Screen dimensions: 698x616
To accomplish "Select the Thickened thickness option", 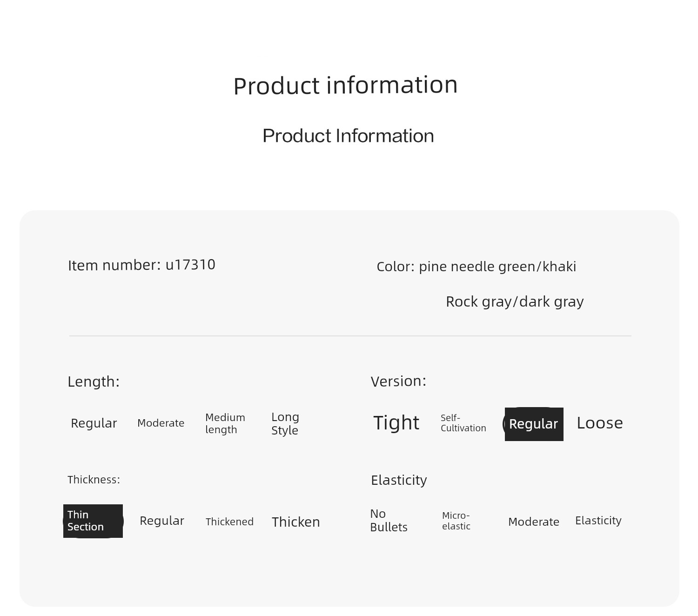I will pos(230,522).
